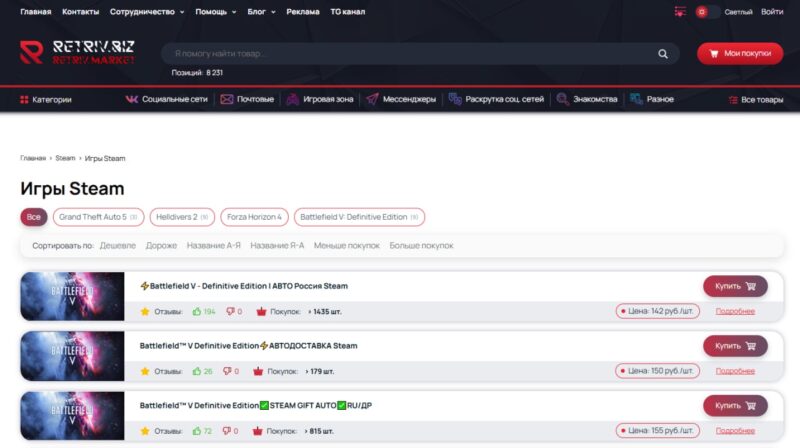800x448 pixels.
Task: Open thumbnail of STEAM GIFT AUTO item
Action: (72, 416)
